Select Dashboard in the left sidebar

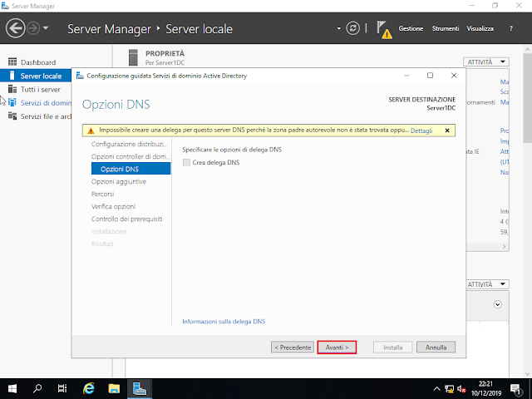(x=38, y=62)
